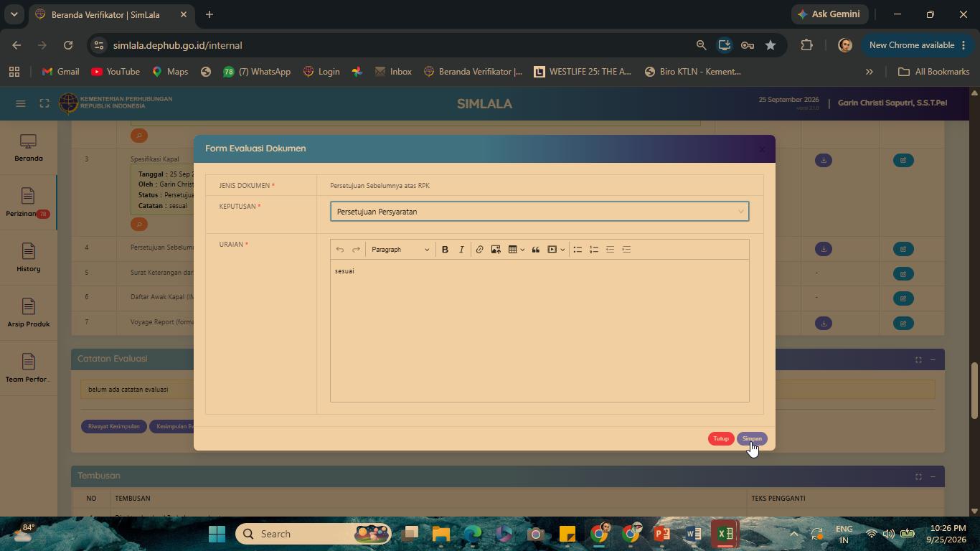Image resolution: width=980 pixels, height=551 pixels.
Task: Insert a link via the editor toolbar
Action: click(479, 250)
